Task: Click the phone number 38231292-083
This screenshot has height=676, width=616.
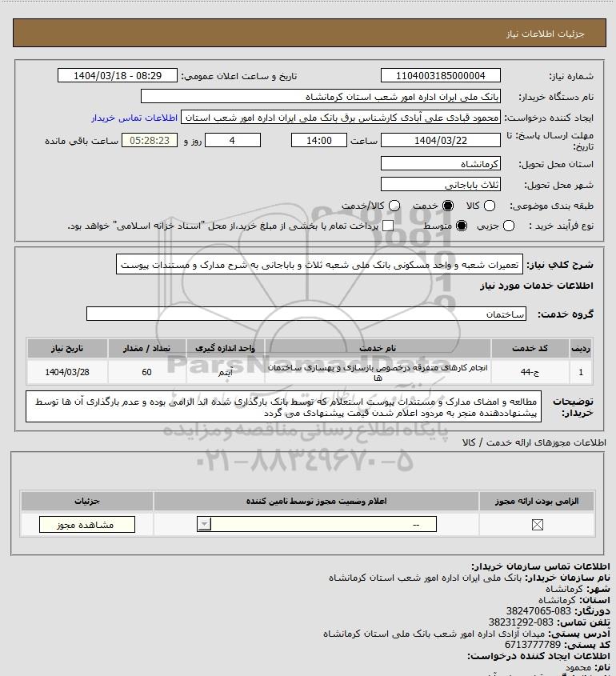Action: (x=521, y=622)
